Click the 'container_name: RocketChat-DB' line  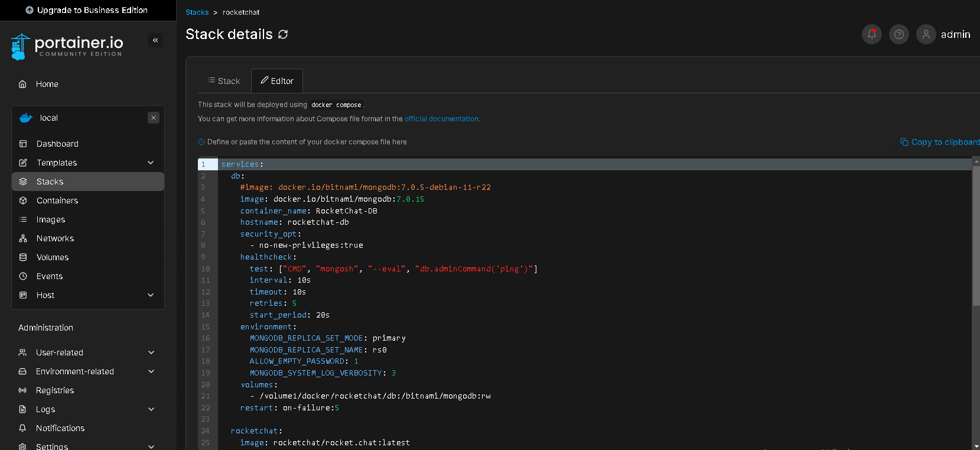pyautogui.click(x=308, y=211)
